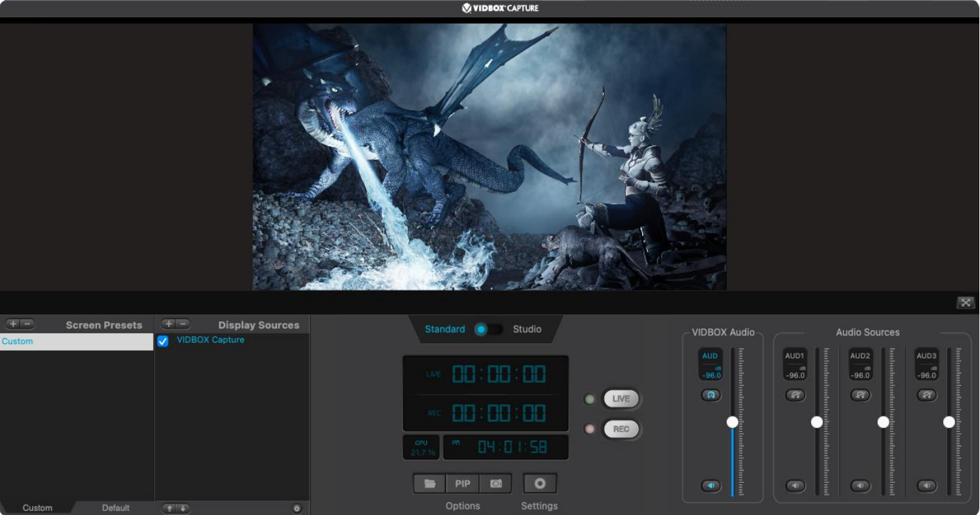Switch to the Default presets tab
980x515 pixels.
coord(116,508)
